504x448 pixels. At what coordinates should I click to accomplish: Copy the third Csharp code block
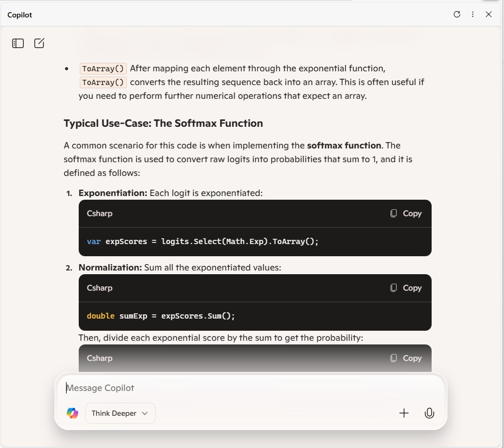tap(406, 358)
